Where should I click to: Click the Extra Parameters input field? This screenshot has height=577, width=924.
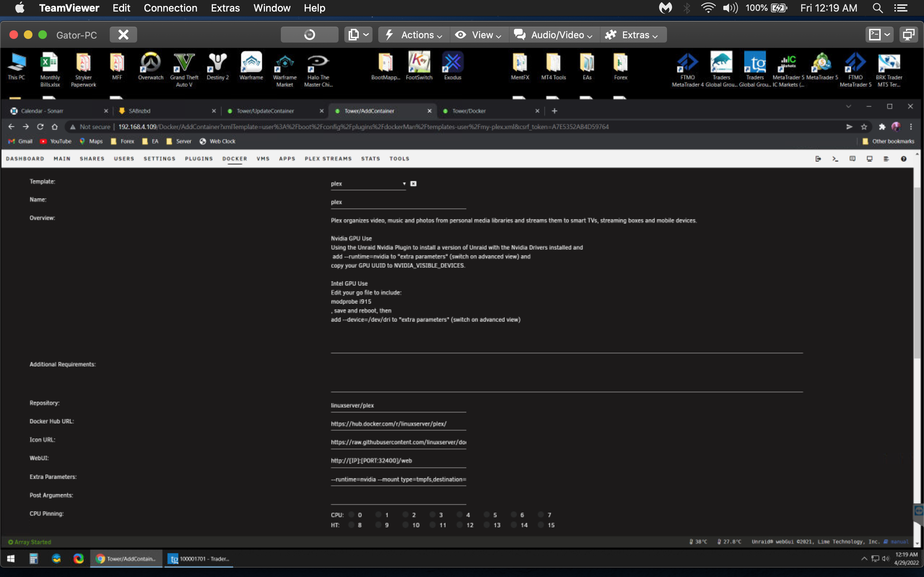pyautogui.click(x=398, y=479)
